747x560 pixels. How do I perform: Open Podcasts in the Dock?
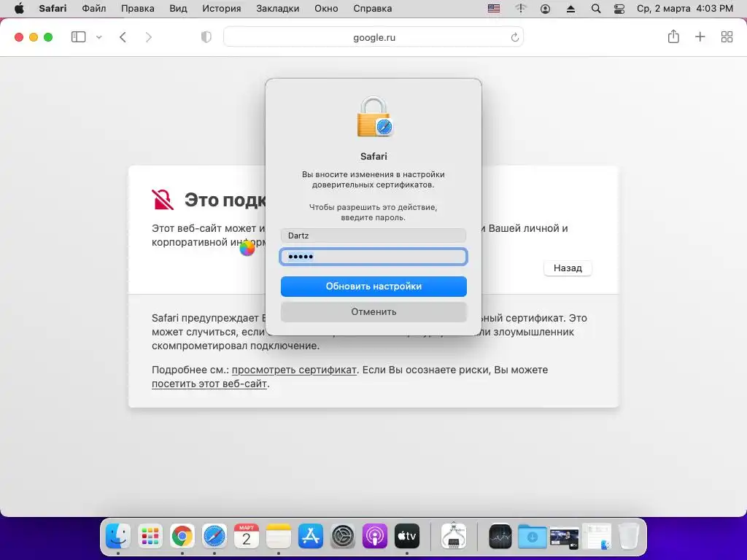coord(375,536)
